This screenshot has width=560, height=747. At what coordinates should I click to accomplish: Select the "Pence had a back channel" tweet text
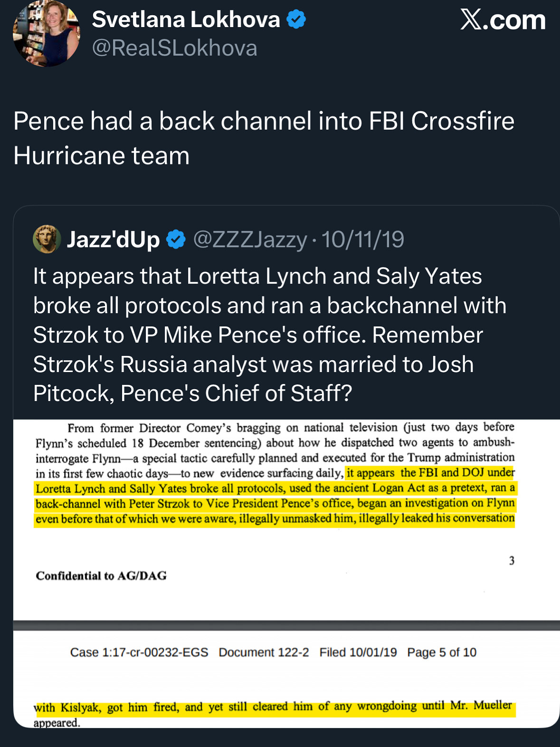pyautogui.click(x=264, y=138)
